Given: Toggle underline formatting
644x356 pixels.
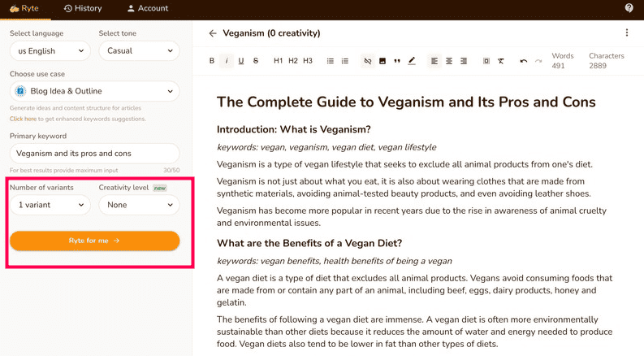Looking at the screenshot, I should pos(241,61).
